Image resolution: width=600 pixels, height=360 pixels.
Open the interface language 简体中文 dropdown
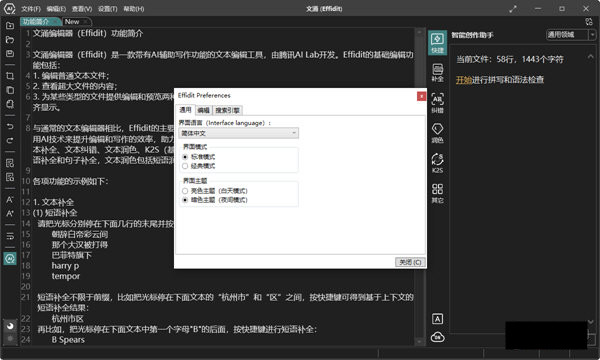click(x=238, y=133)
